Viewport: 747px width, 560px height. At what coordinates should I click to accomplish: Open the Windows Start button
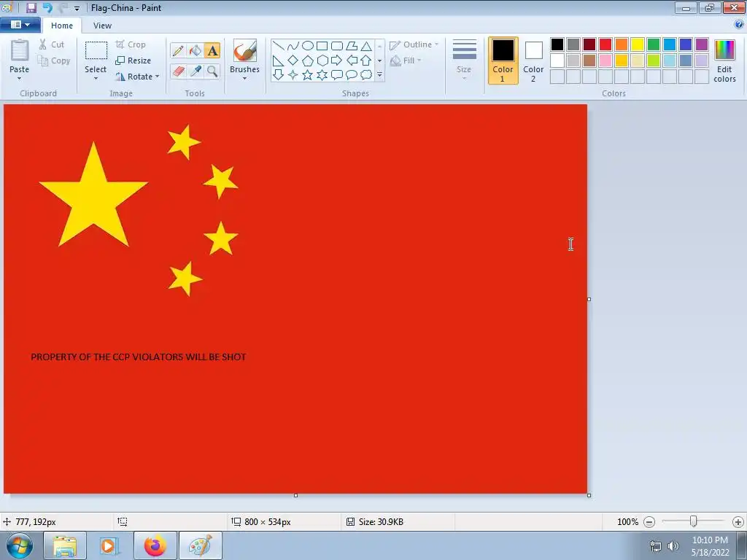[x=19, y=545]
